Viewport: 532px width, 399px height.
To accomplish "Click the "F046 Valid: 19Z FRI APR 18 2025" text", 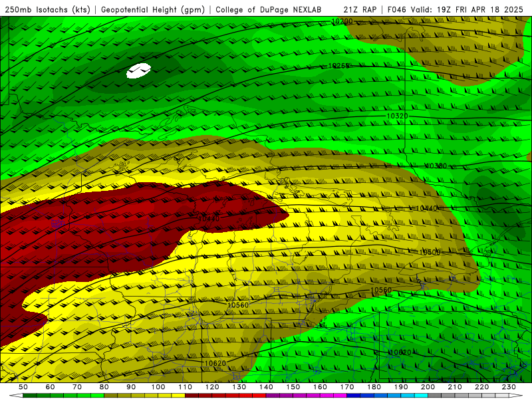I will tap(456, 9).
